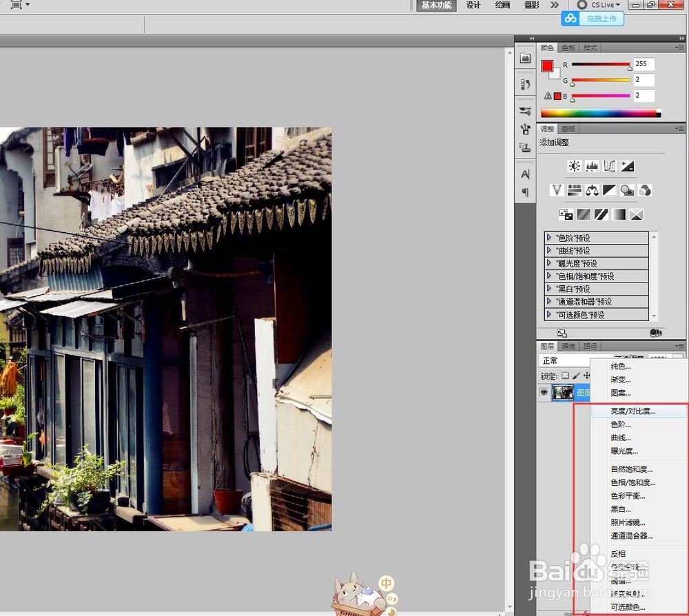Add an Exposure adjustment via plus-minus icon
The image size is (689, 616).
[627, 165]
